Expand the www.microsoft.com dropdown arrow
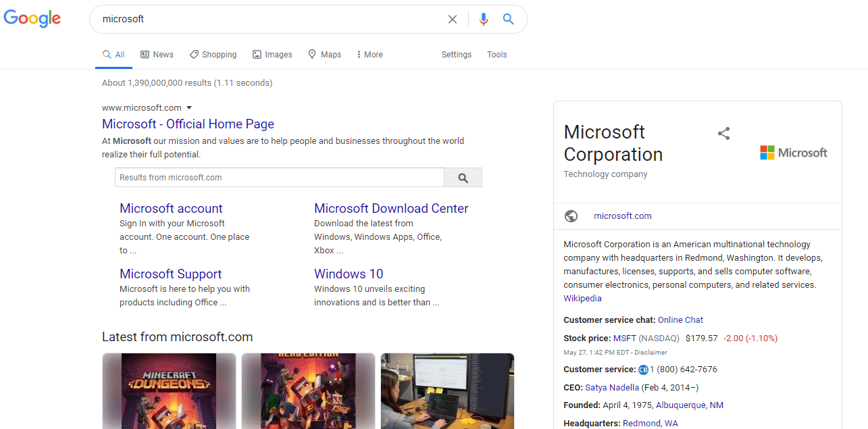 click(190, 107)
